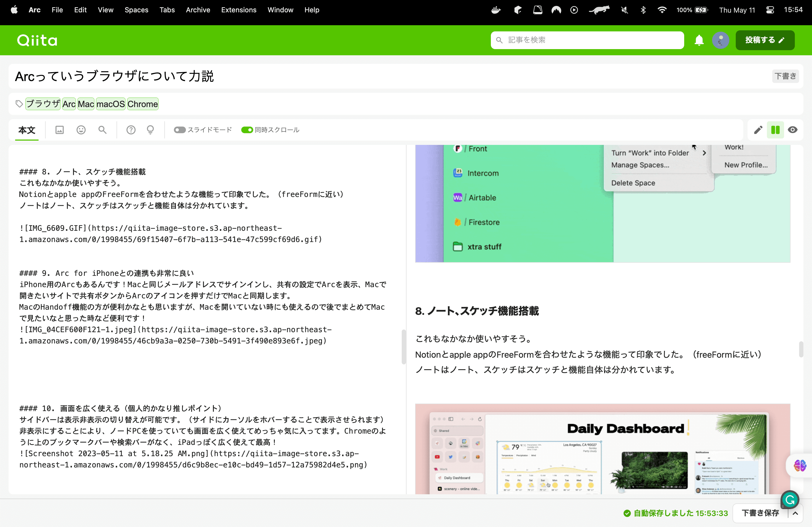Click the search magnifier in editor toolbar
The height and width of the screenshot is (527, 812).
coord(102,130)
